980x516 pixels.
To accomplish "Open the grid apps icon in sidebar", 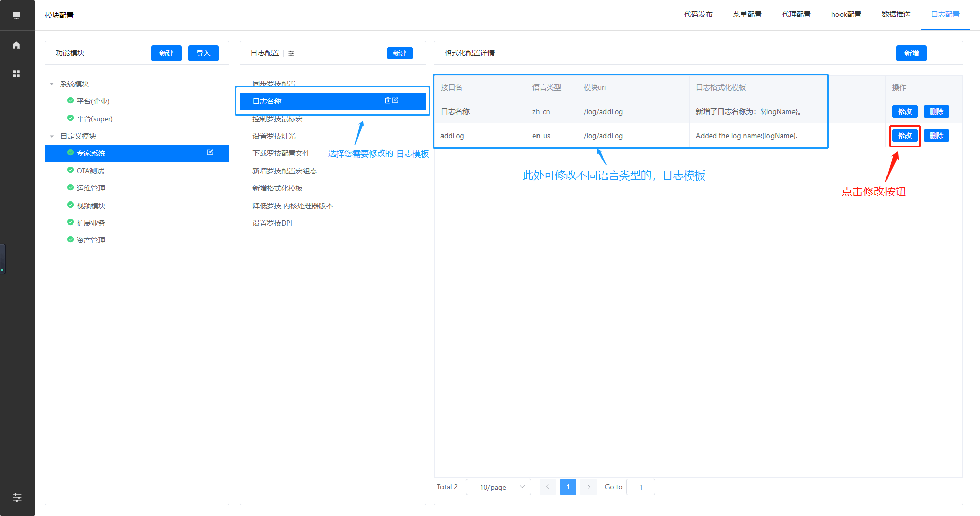I will (x=16, y=74).
